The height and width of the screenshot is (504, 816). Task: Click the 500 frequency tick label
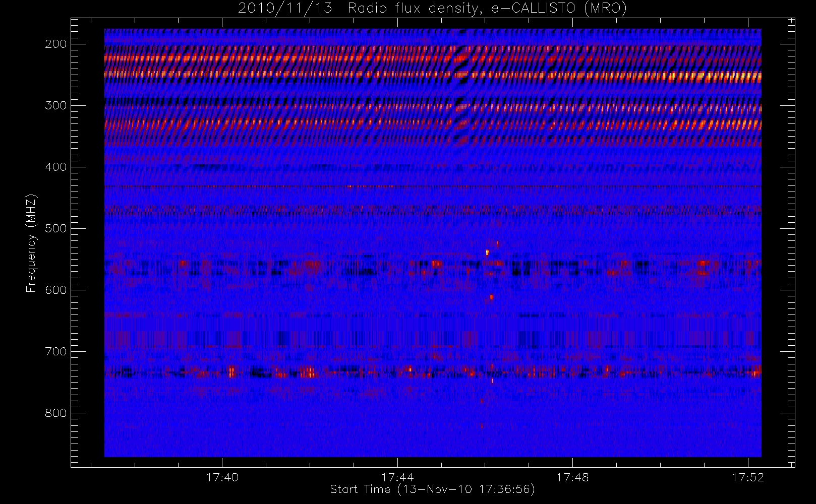pos(56,228)
